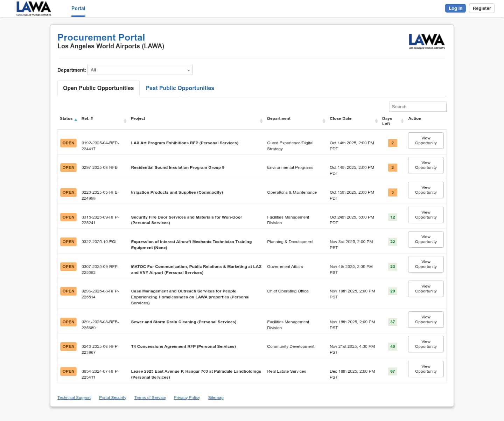View Opportunity for Residential Sound Insulation Program
The height and width of the screenshot is (421, 504).
[426, 165]
